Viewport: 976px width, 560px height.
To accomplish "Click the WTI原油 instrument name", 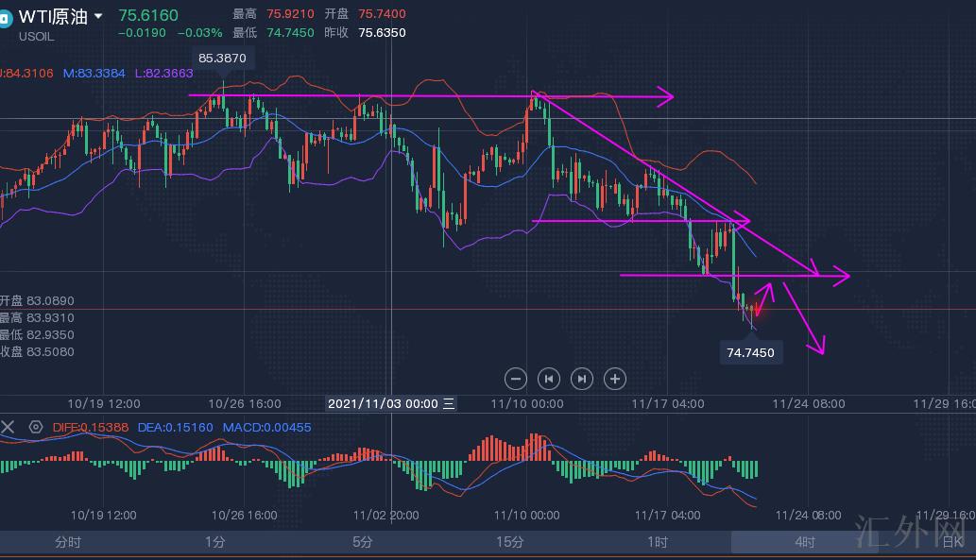I will (53, 17).
